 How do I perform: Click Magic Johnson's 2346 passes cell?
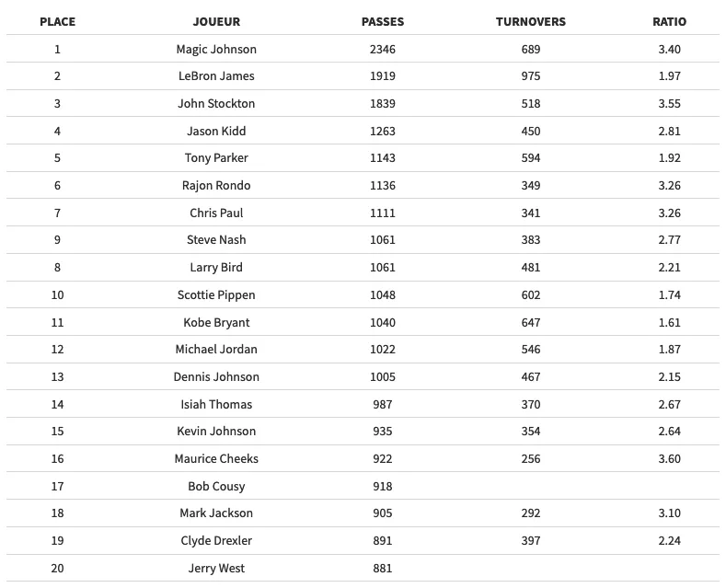pos(383,49)
